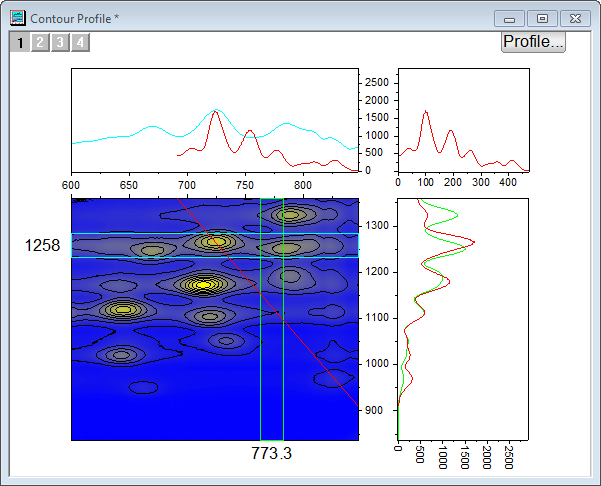Click the Contour Profile window icon
The width and height of the screenshot is (601, 486).
(18, 18)
